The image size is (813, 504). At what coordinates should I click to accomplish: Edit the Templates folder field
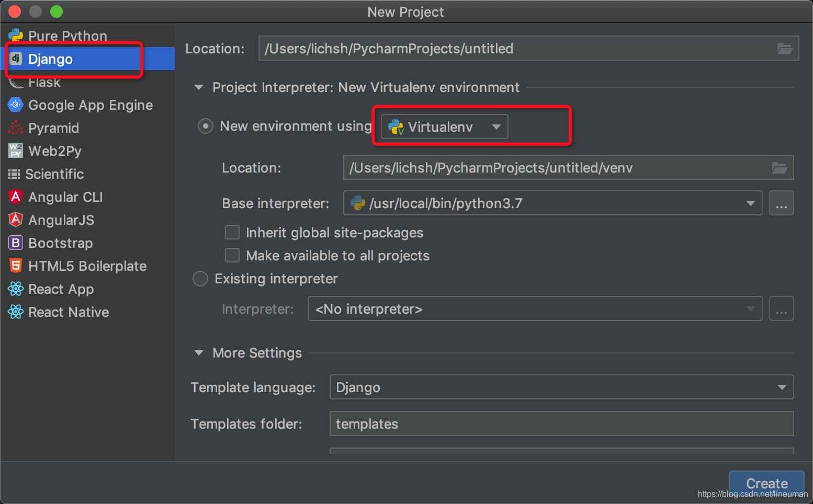(561, 423)
